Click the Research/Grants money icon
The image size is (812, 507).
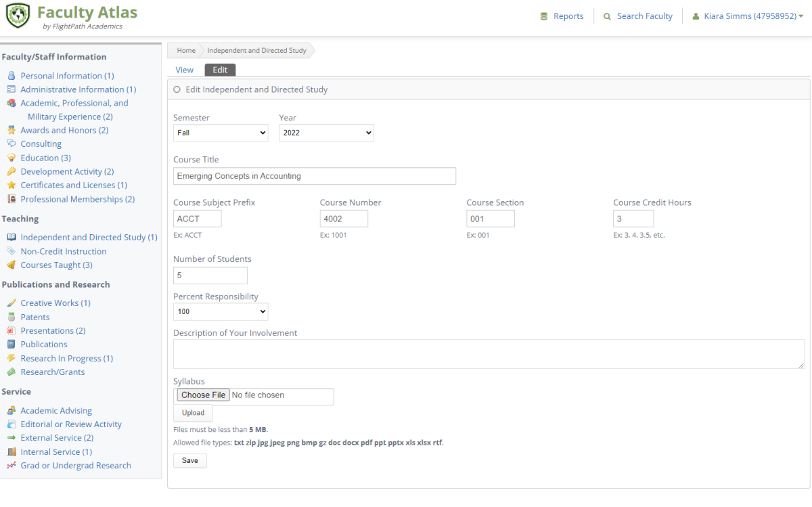tap(11, 372)
